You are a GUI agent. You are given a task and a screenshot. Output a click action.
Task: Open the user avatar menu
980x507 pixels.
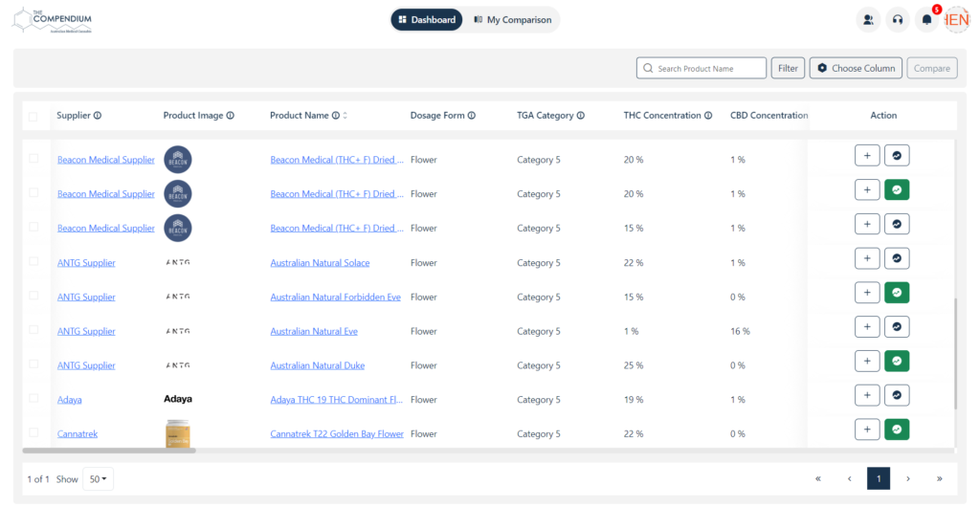957,20
